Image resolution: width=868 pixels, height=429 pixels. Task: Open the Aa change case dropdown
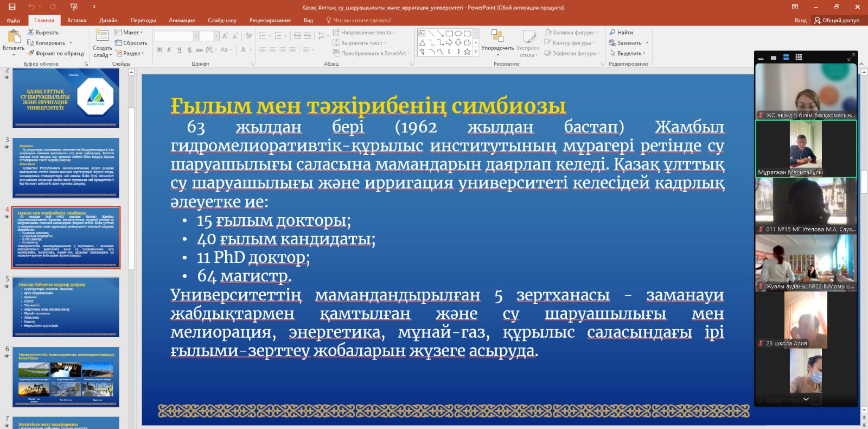click(x=226, y=49)
